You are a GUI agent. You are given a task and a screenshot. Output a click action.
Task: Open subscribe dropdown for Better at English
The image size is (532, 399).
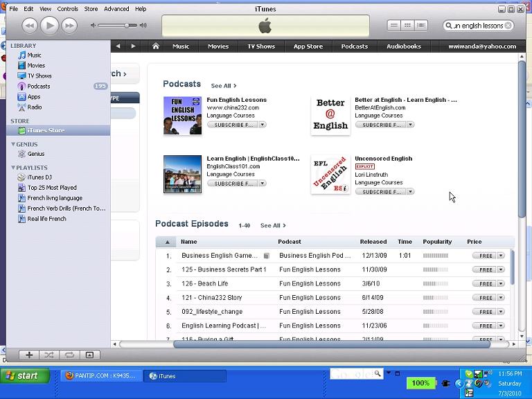point(411,125)
